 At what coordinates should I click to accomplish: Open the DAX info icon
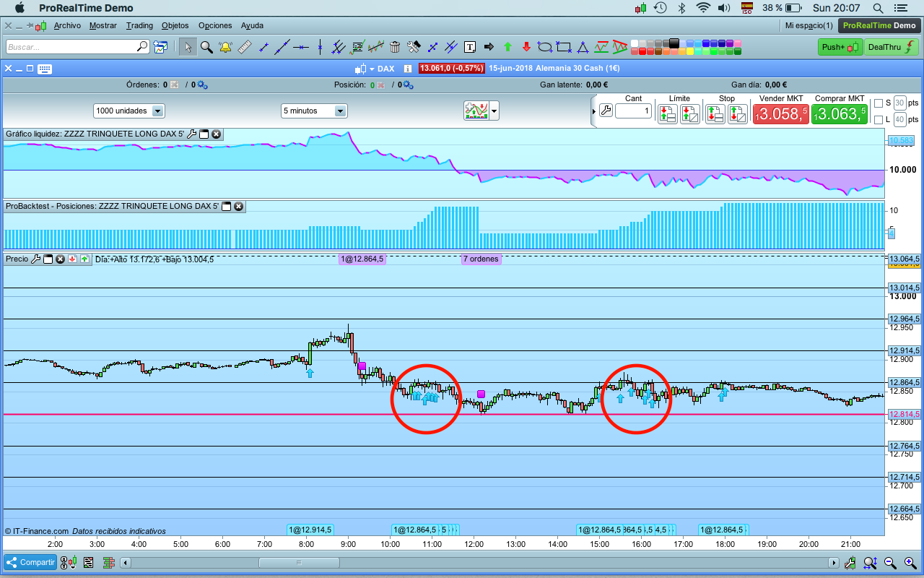(x=408, y=69)
